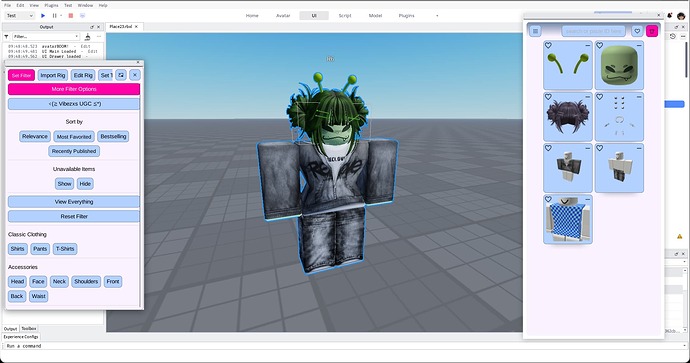Click the Edit Rig button
Image resolution: width=690 pixels, height=363 pixels.
(x=83, y=75)
